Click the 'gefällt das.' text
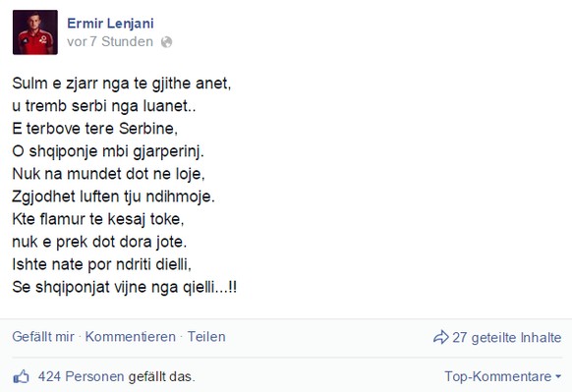Viewport: 572px width, 392px height. pos(161,376)
